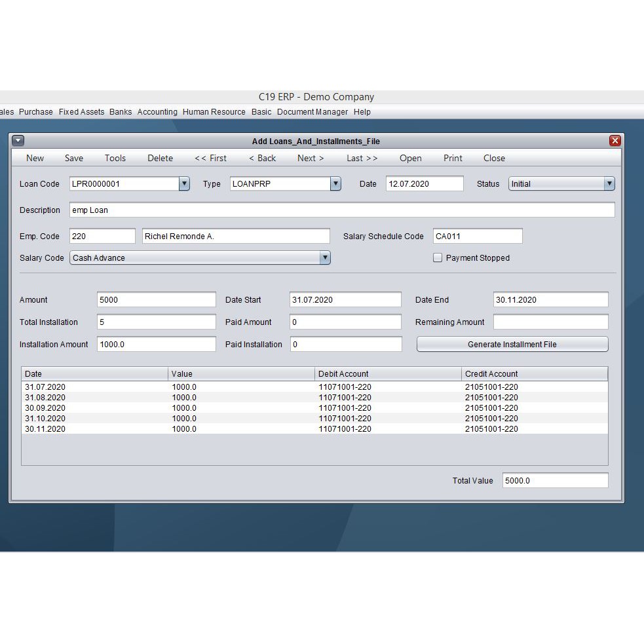
Task: Click Open in the dialog toolbar
Action: (x=410, y=158)
